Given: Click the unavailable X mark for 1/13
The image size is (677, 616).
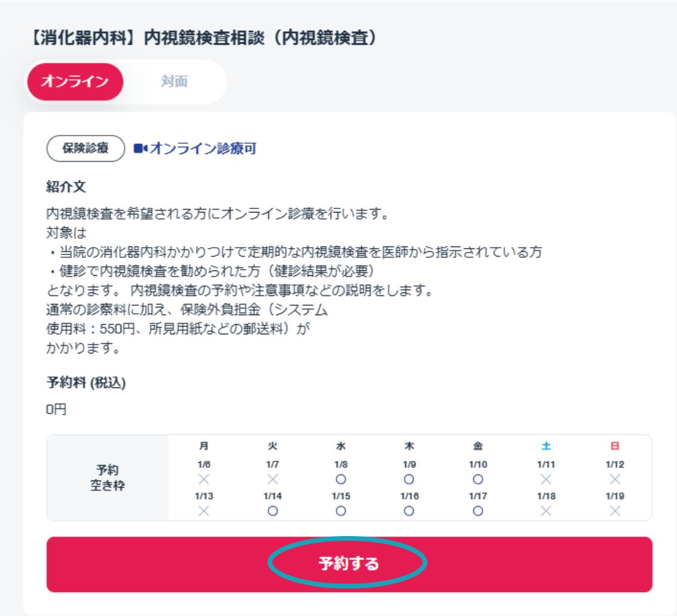Looking at the screenshot, I should 204,511.
